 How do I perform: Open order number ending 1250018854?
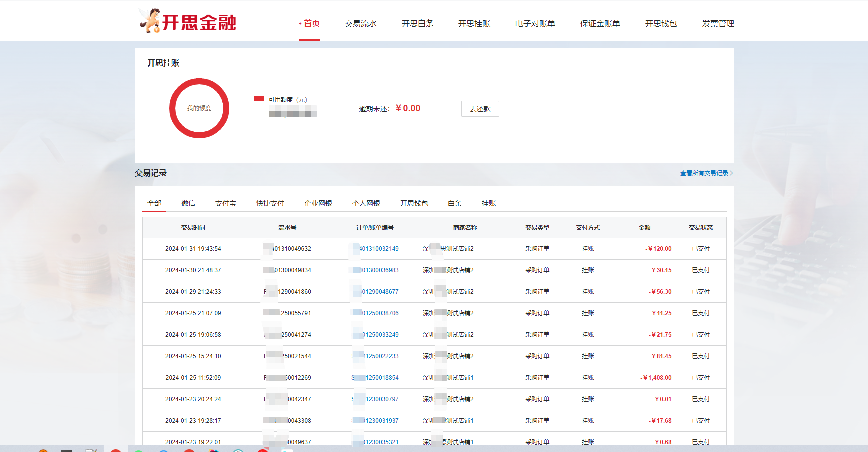pos(375,378)
